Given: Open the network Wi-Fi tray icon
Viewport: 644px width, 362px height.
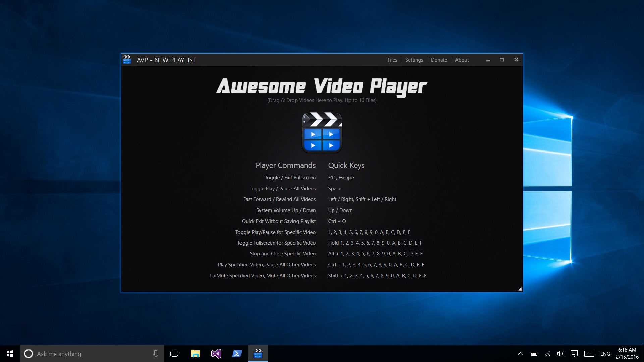Looking at the screenshot, I should click(547, 354).
